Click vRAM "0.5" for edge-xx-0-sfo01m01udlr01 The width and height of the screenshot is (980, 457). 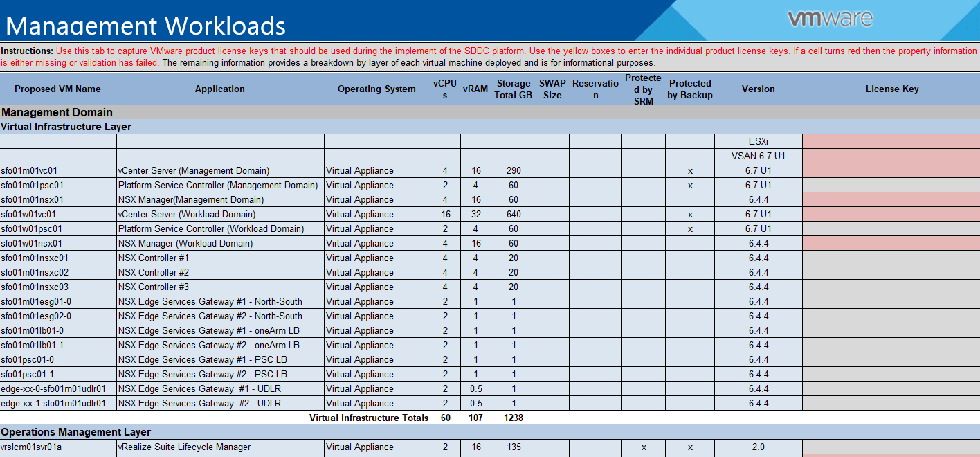point(475,388)
